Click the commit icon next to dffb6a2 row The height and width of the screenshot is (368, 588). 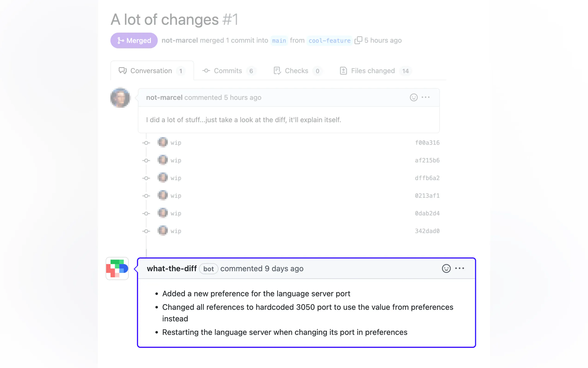146,178
